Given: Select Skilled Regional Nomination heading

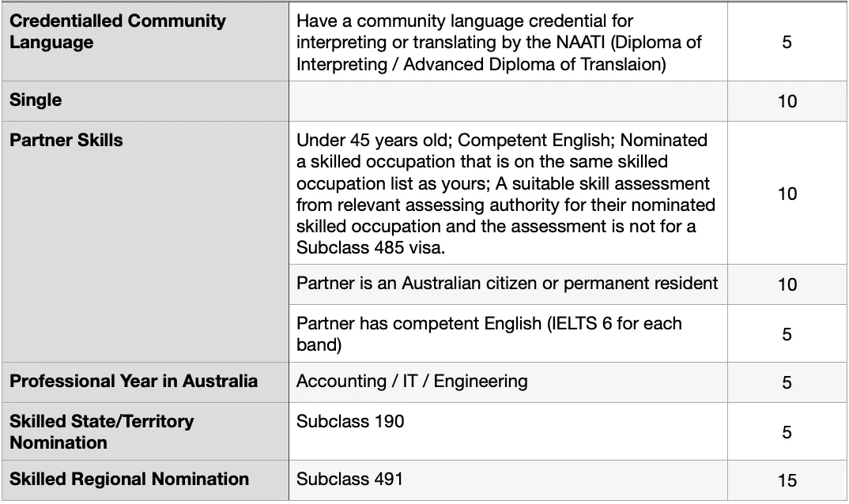Looking at the screenshot, I should pos(145,480).
